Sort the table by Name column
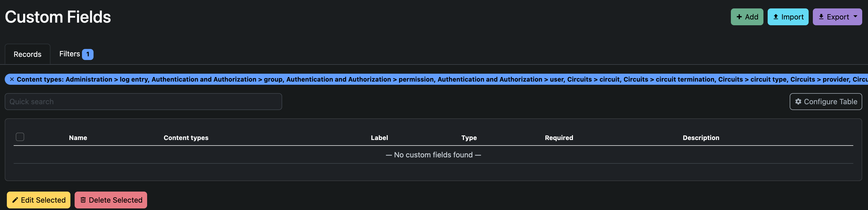Image resolution: width=868 pixels, height=210 pixels. tap(78, 137)
